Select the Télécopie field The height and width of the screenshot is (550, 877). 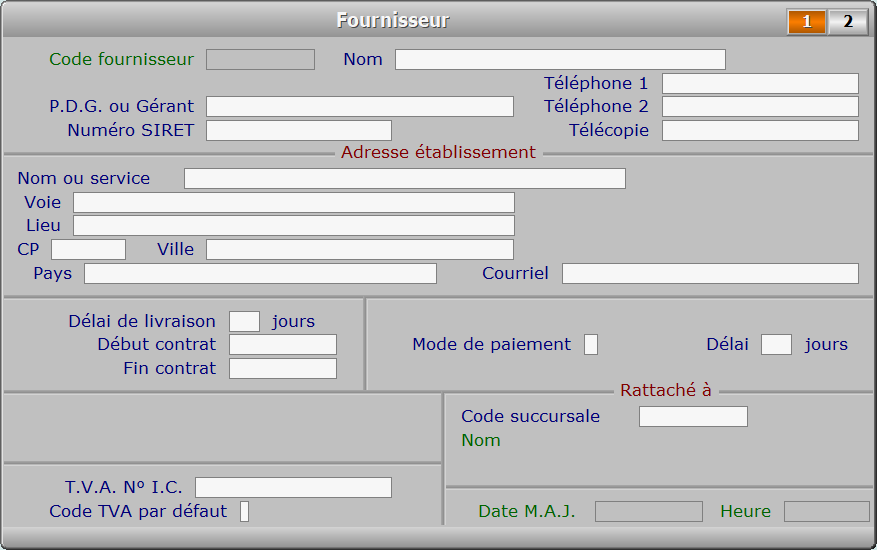[x=760, y=130]
